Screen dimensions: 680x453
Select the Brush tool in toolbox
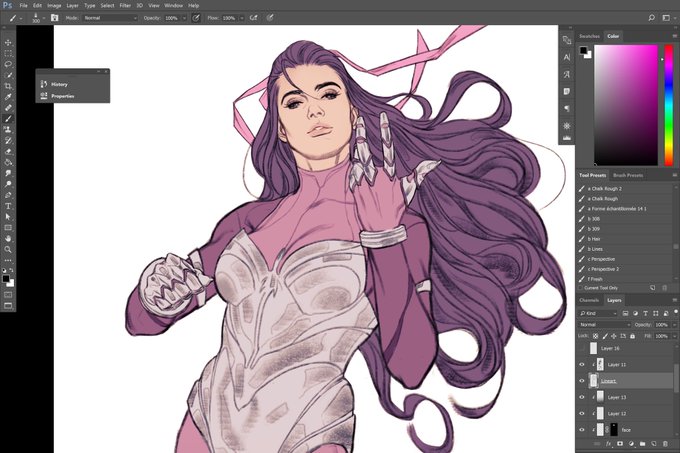tap(8, 119)
